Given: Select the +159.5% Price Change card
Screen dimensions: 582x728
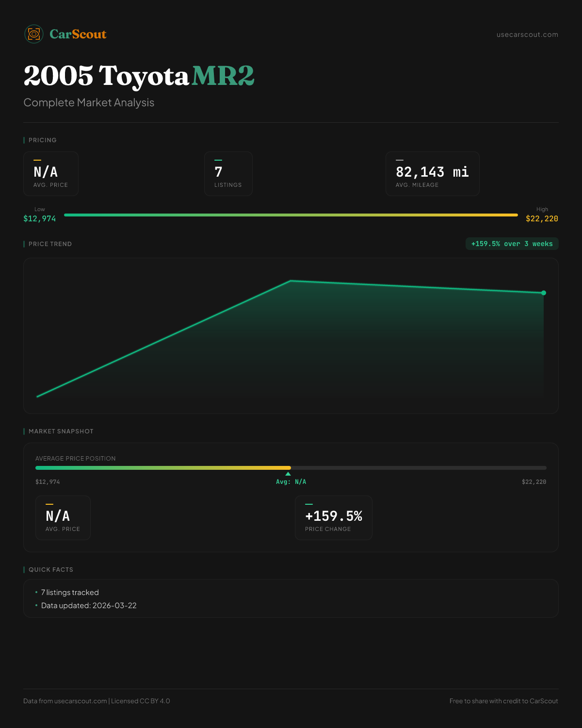Looking at the screenshot, I should 334,518.
